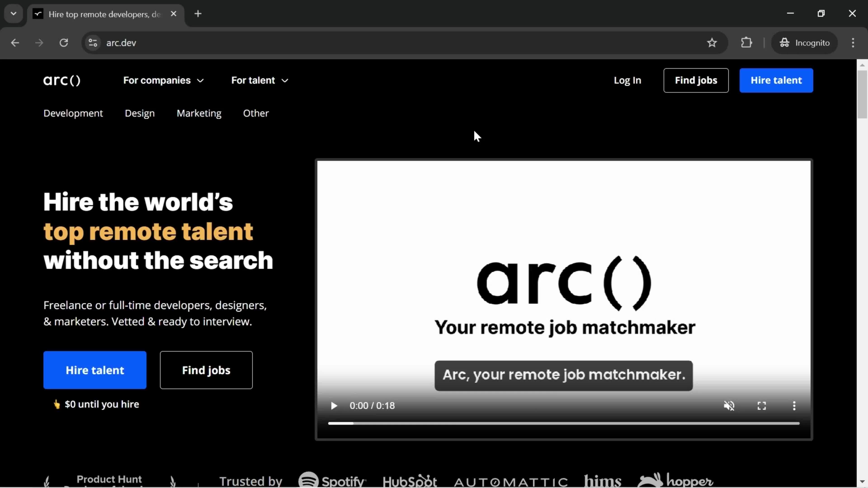Image resolution: width=868 pixels, height=488 pixels.
Task: Click the Incognito indicator
Action: pyautogui.click(x=804, y=43)
